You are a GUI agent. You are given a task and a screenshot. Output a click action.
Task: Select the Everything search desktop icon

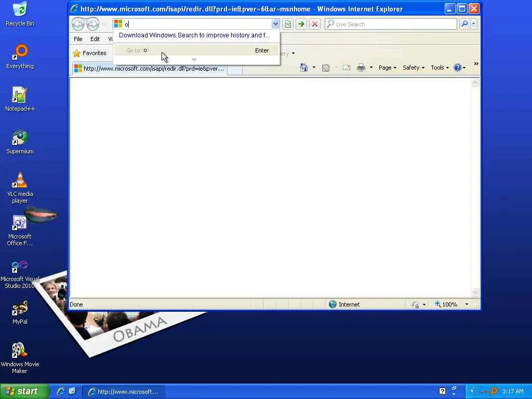pos(20,57)
